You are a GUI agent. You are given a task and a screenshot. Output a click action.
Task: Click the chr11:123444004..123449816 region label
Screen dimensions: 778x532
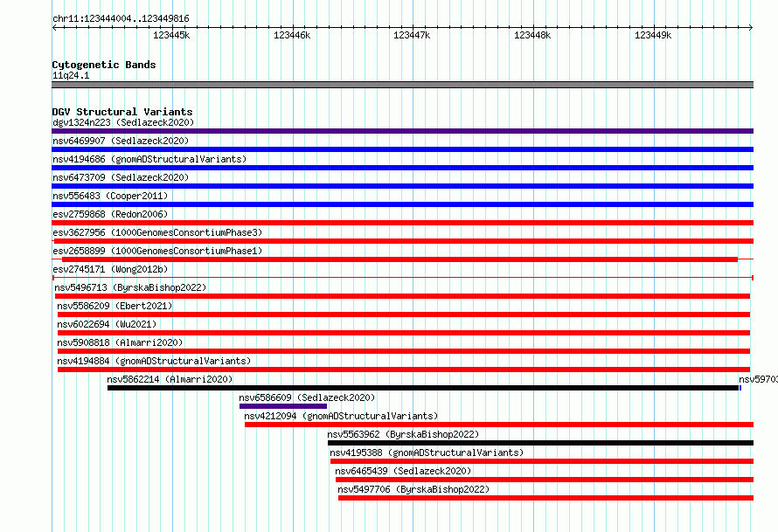tap(121, 18)
